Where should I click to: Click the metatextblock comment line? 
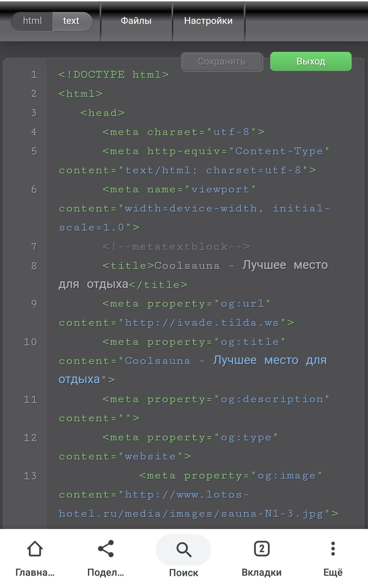pos(176,247)
